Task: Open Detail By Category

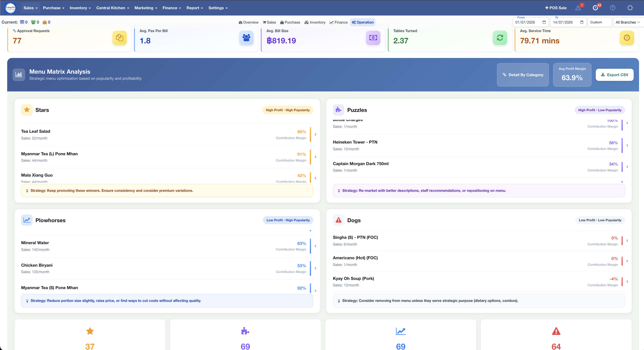Action: [523, 75]
